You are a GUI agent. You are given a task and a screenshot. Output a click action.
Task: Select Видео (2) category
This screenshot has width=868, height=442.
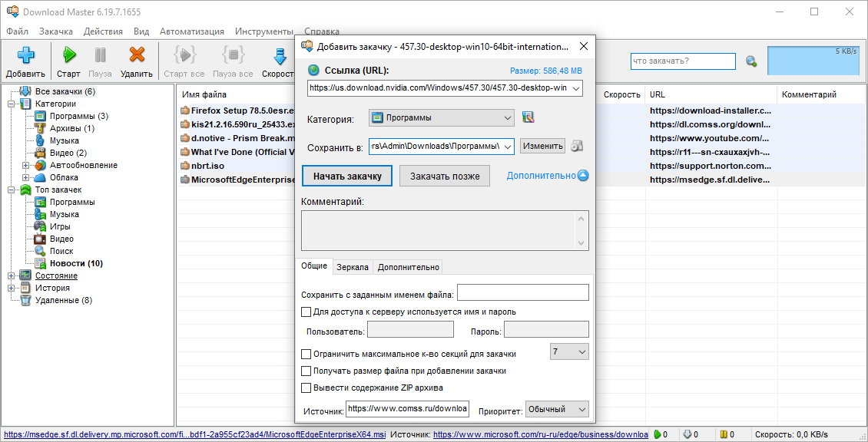click(x=68, y=153)
